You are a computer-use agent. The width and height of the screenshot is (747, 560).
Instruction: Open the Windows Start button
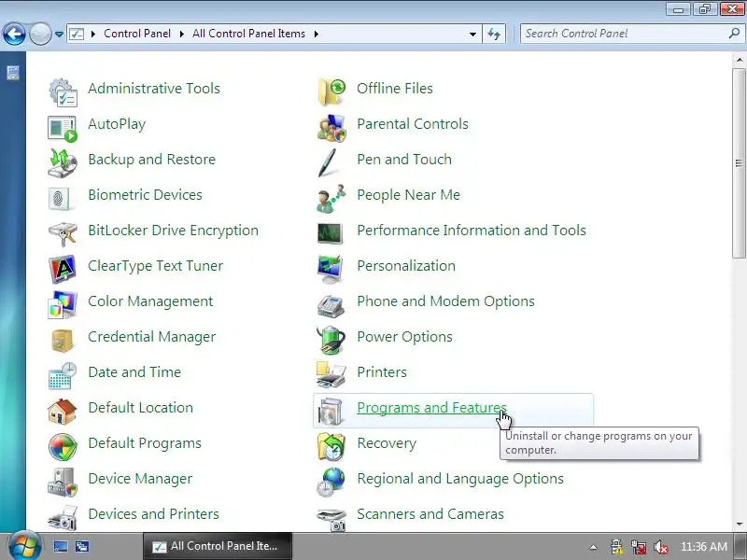tap(24, 546)
